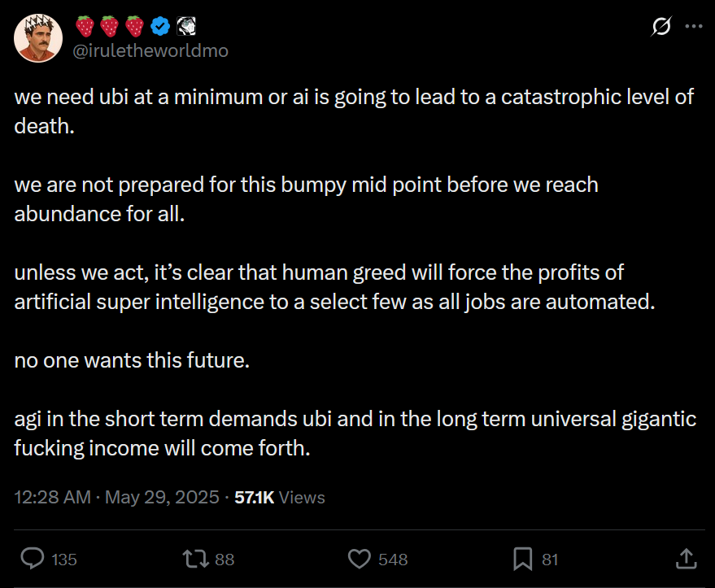
Task: View the 57.1K Views analytics link
Action: pos(279,497)
